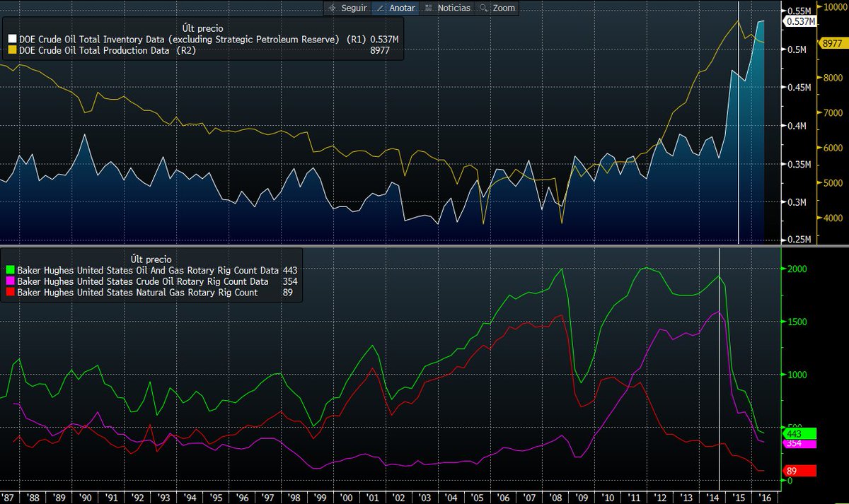Select Baker Hughes Natural Gas Rotary Rig Count label
This screenshot has height=504, width=849.
138,292
